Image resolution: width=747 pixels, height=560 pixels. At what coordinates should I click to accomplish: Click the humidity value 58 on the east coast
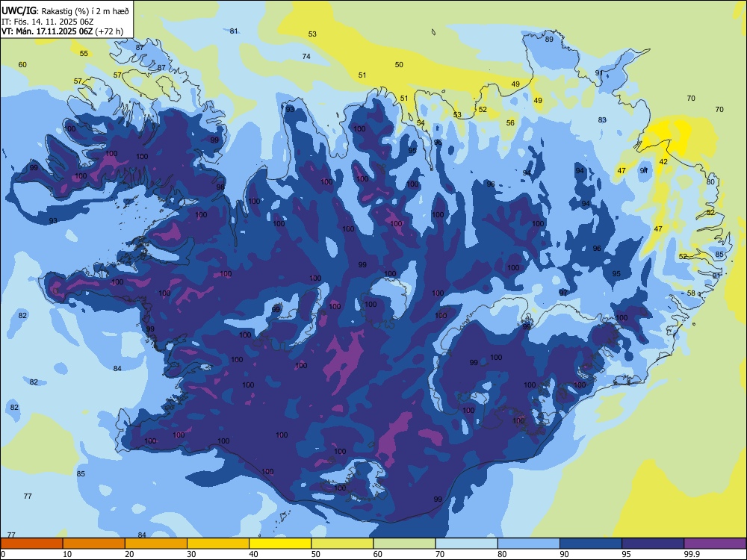(x=691, y=293)
